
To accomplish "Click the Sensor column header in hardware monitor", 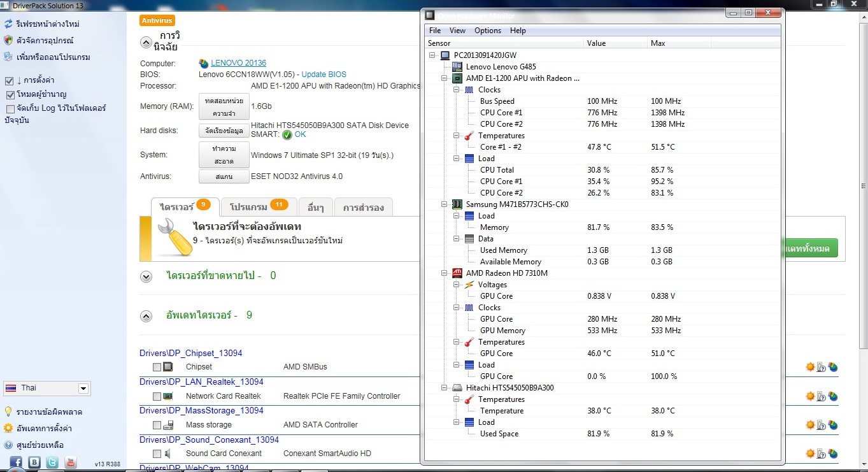I will 504,43.
